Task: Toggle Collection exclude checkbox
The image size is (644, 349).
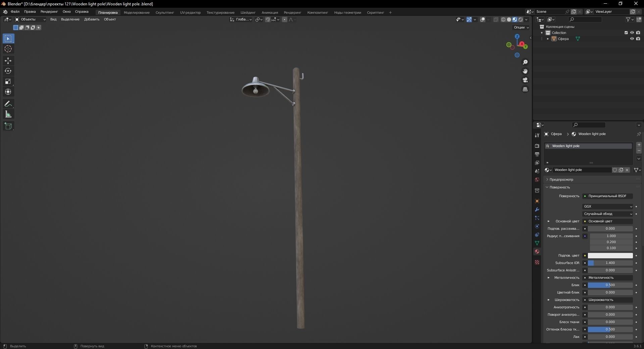Action: pos(626,33)
